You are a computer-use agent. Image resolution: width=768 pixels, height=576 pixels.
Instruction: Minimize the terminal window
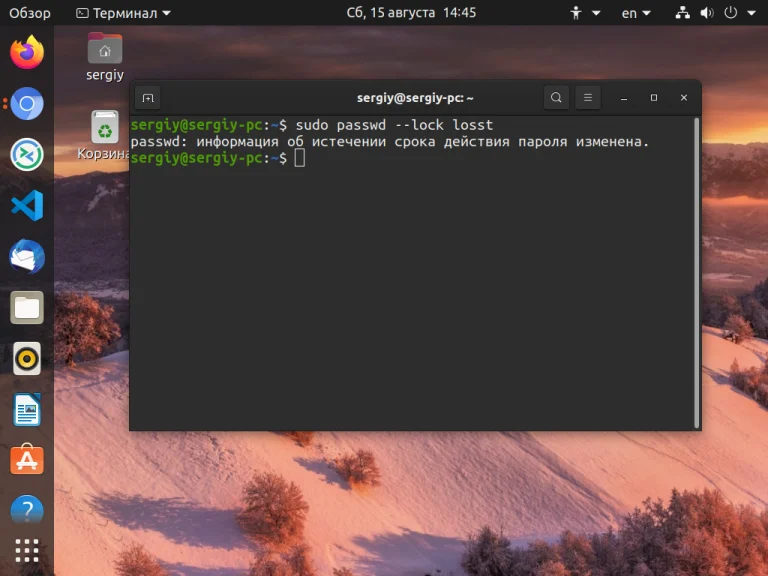pos(624,98)
